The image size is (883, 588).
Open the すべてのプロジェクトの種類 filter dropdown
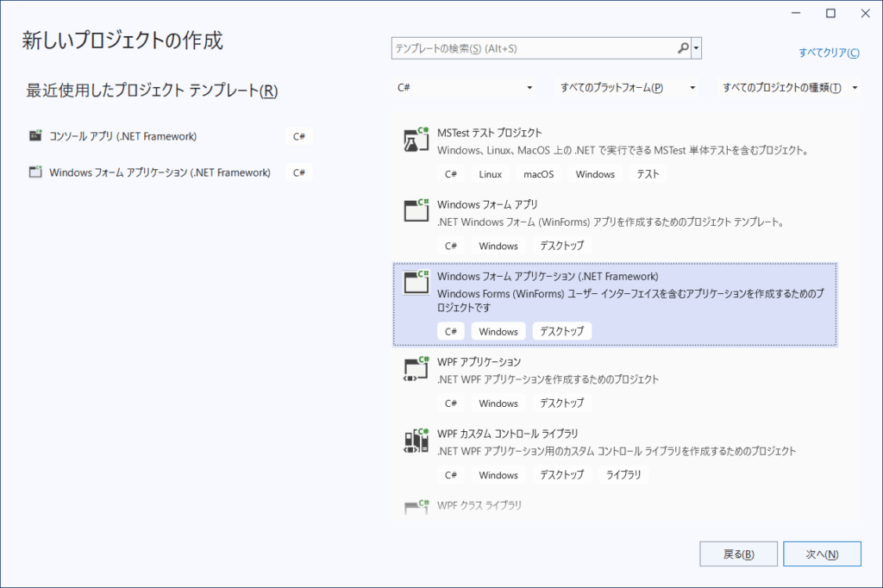[x=789, y=88]
